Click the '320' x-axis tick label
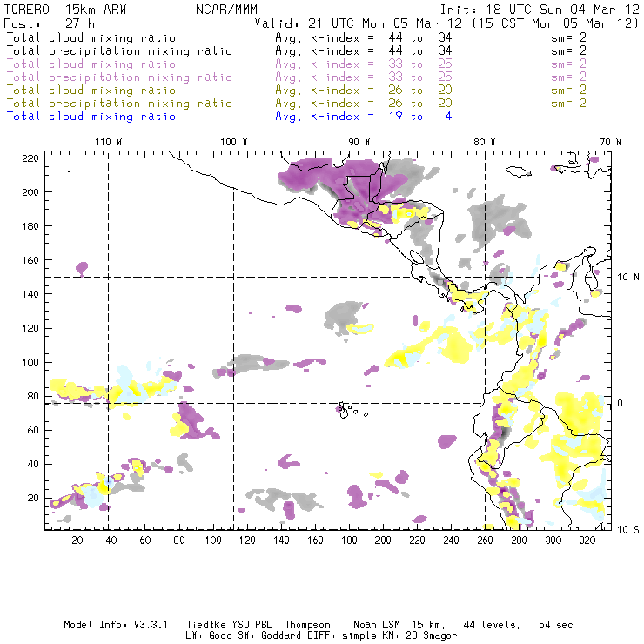 pos(587,540)
